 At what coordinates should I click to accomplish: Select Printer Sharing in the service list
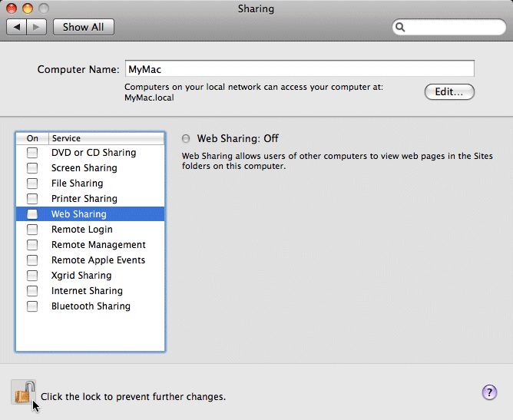coord(84,199)
